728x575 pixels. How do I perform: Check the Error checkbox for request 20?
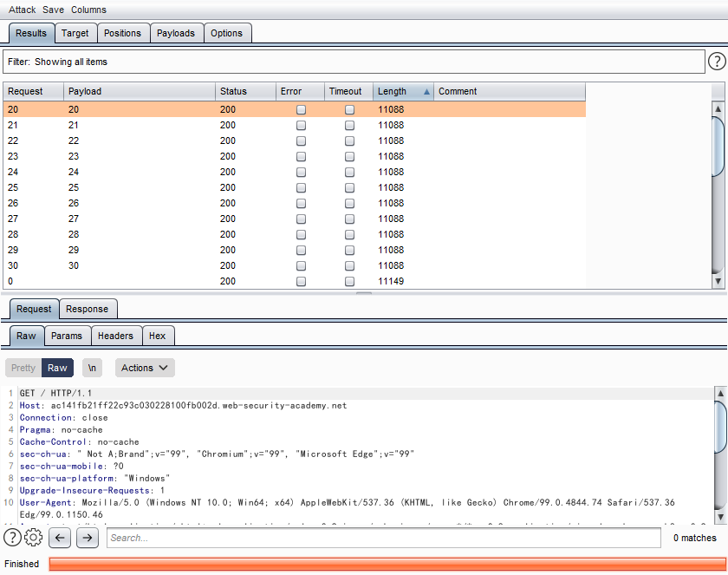(301, 109)
